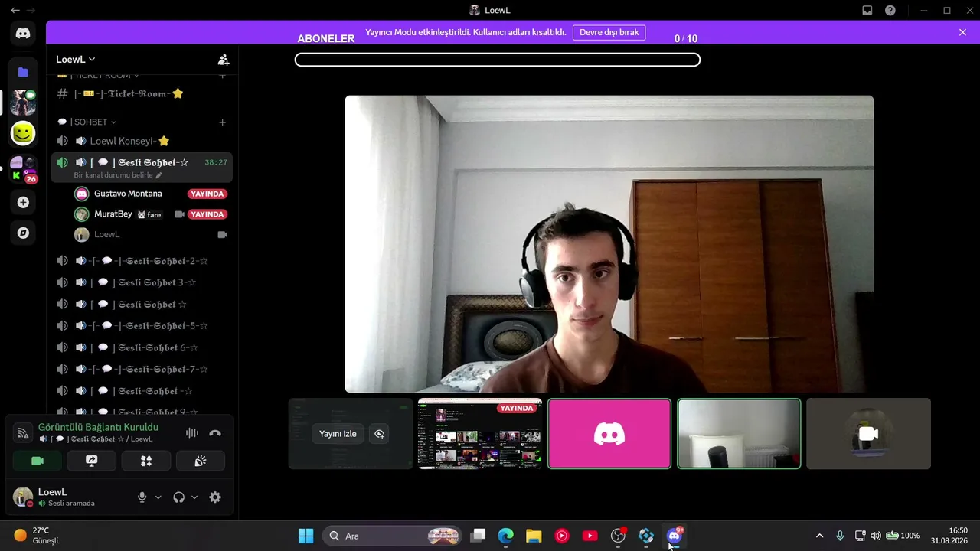The height and width of the screenshot is (551, 980).
Task: Click the battery 100% indicator
Action: pyautogui.click(x=902, y=536)
